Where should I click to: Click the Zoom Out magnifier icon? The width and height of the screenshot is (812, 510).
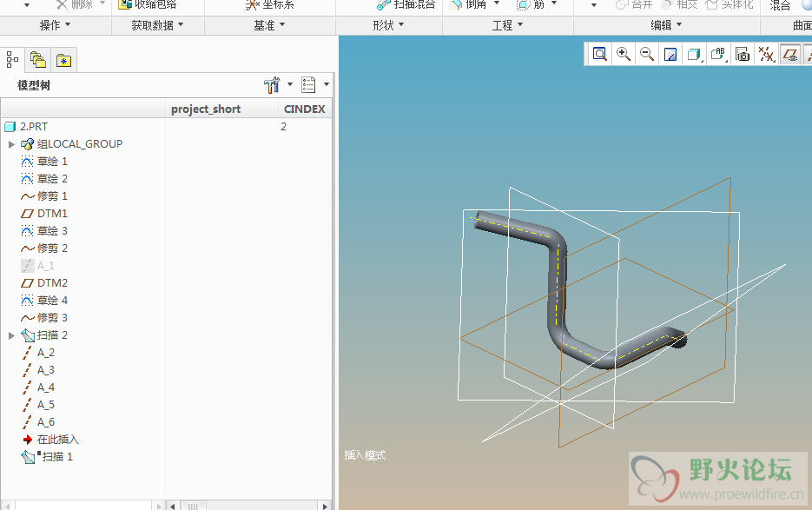pos(647,54)
